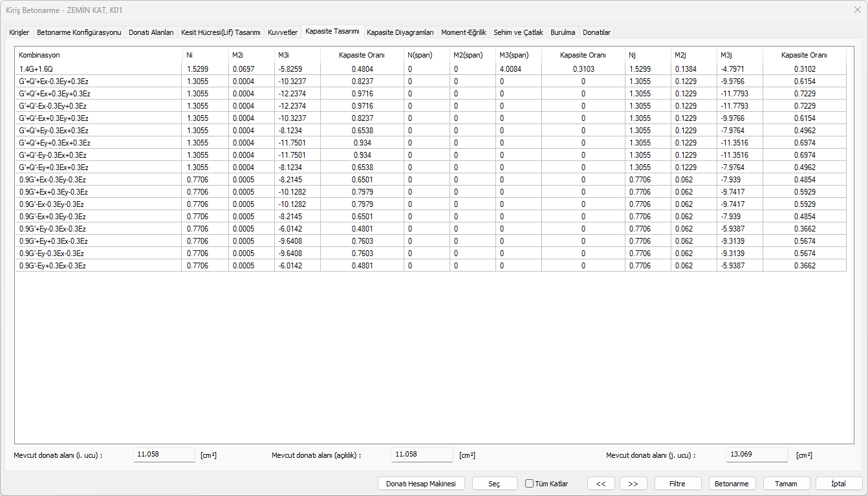Open the Donatılar tab
The image size is (868, 496).
[596, 32]
